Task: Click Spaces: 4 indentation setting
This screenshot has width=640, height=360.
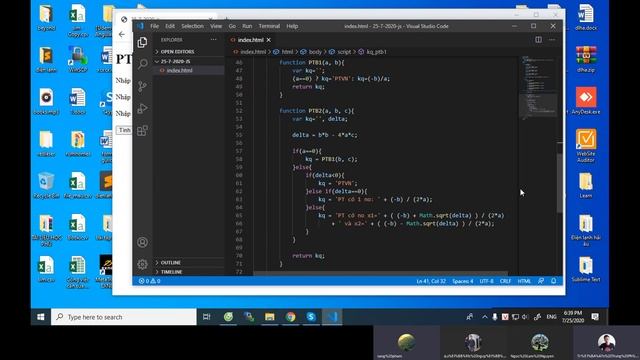Action: tap(462, 281)
